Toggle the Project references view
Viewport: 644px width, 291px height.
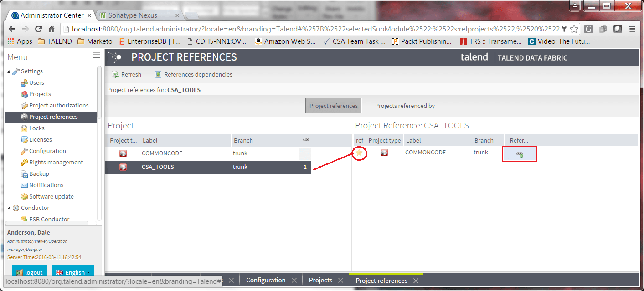tap(333, 105)
